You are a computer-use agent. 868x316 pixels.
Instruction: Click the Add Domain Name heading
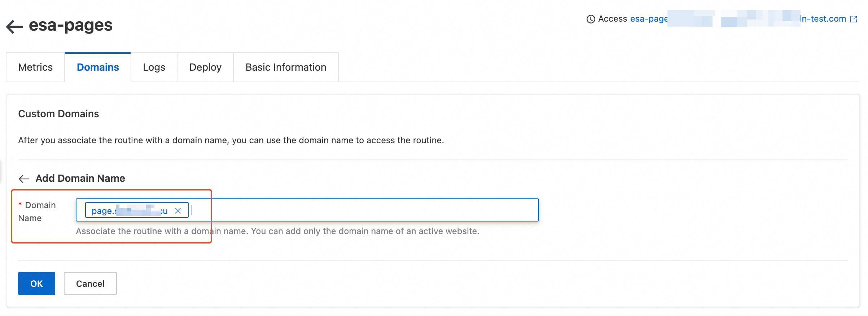click(80, 178)
